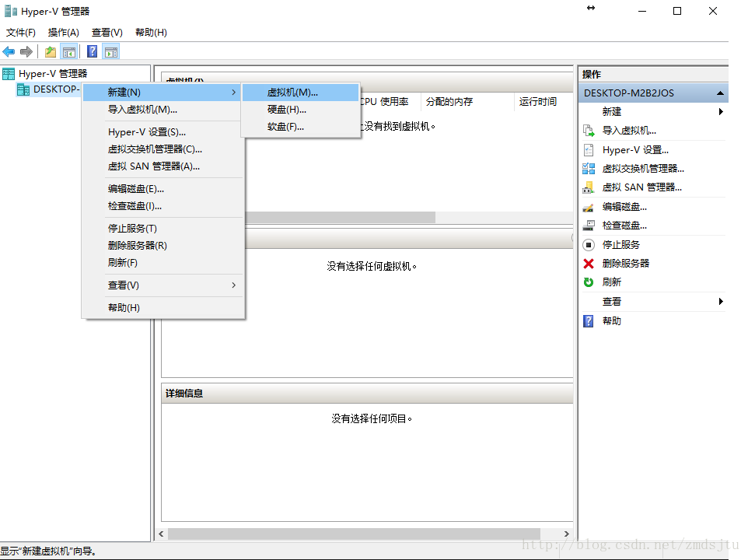
Task: Choose 硬盘(H)... from the submenu
Action: (x=301, y=110)
